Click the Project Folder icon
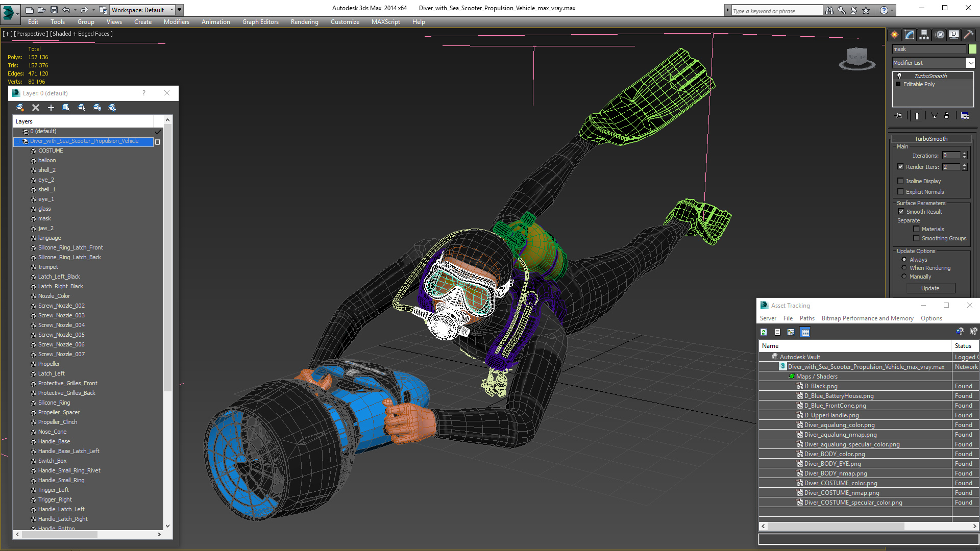The height and width of the screenshot is (551, 980). (x=103, y=10)
